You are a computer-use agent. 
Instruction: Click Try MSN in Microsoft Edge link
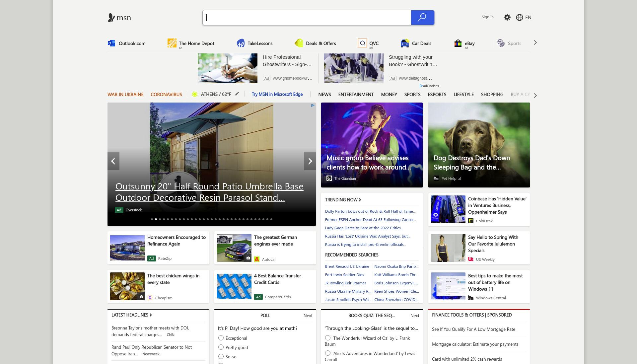[x=277, y=94]
